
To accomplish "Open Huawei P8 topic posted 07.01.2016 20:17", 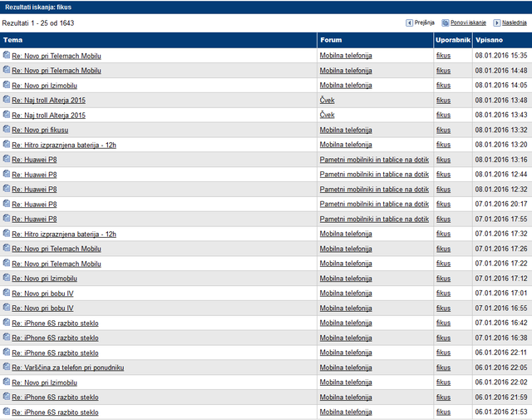I will pyautogui.click(x=34, y=205).
